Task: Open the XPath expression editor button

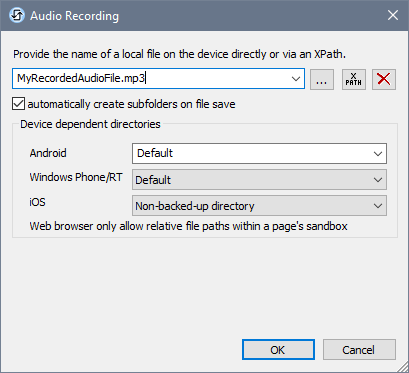Action: (354, 79)
